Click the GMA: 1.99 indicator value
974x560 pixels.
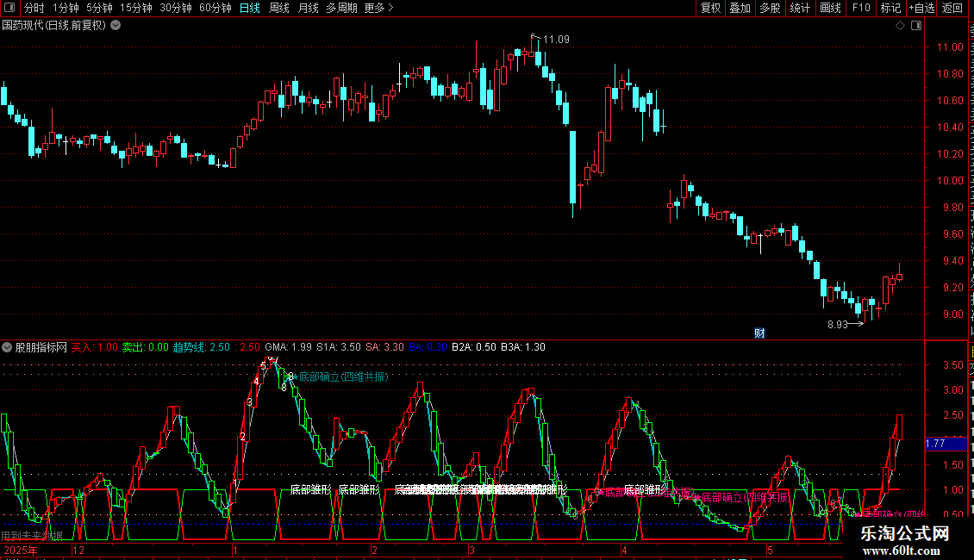coord(288,347)
